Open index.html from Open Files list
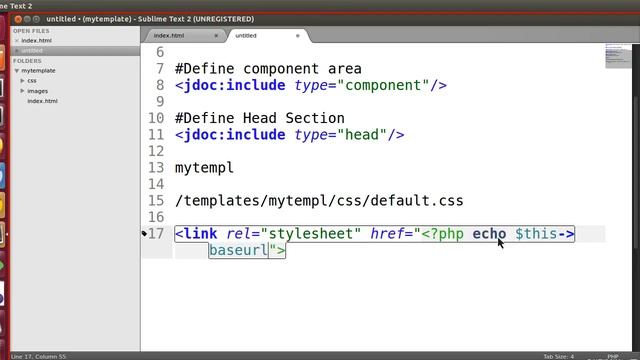Screen dimensions: 640x360 click(x=36, y=40)
